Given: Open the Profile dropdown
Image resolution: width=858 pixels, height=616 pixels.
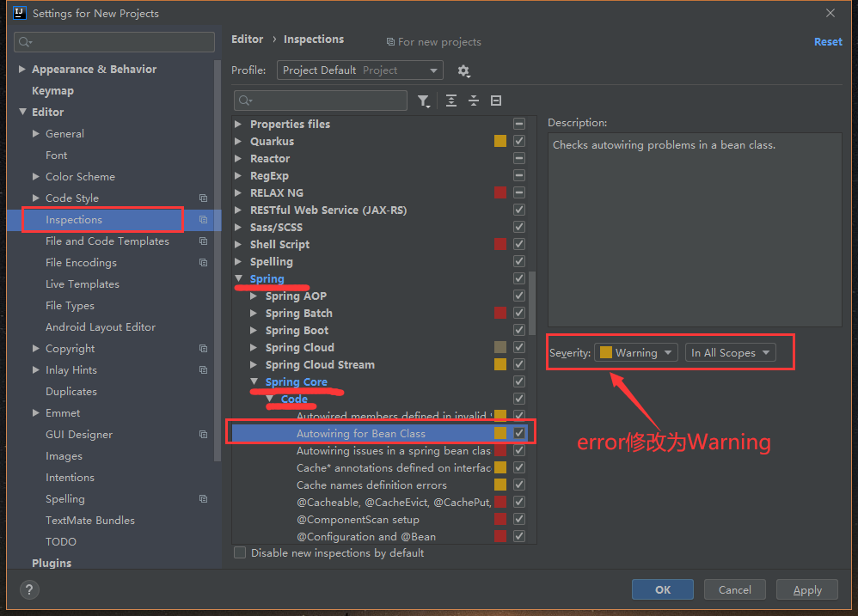Looking at the screenshot, I should pyautogui.click(x=359, y=70).
